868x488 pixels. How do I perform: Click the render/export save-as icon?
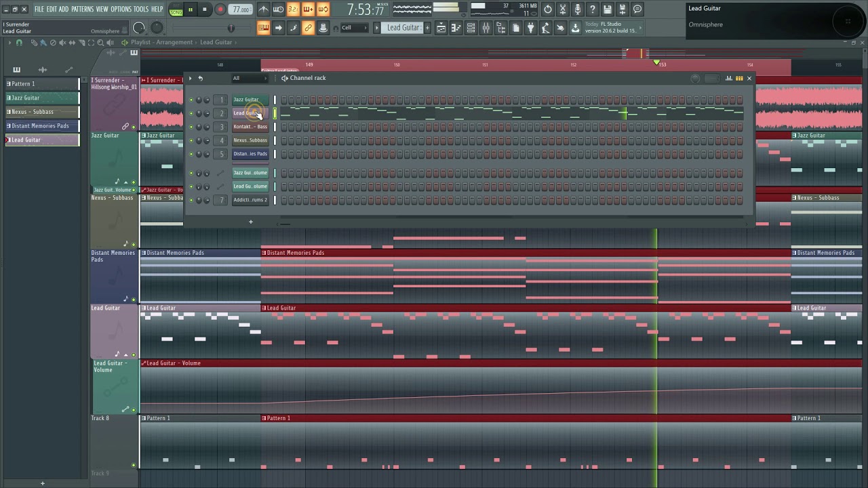pyautogui.click(x=623, y=9)
